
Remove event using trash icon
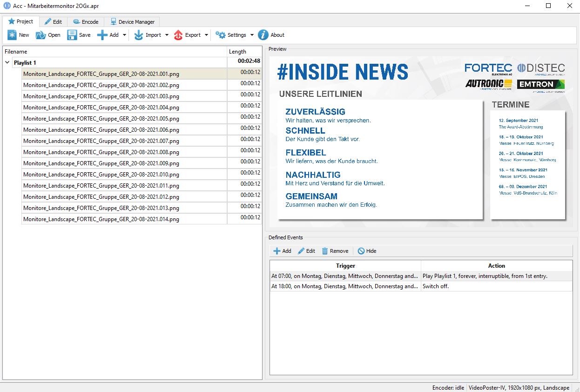point(325,251)
